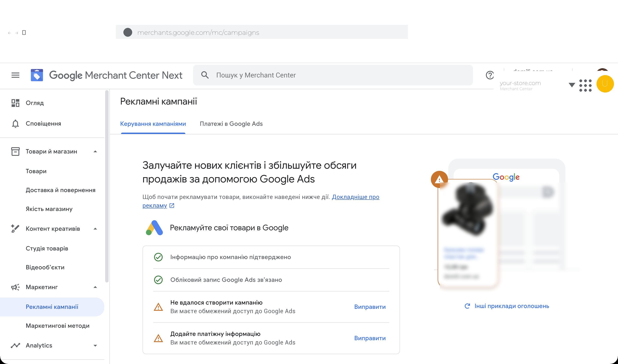The image size is (618, 364).
Task: Click Виправити for campaign creation failure
Action: pyautogui.click(x=370, y=307)
